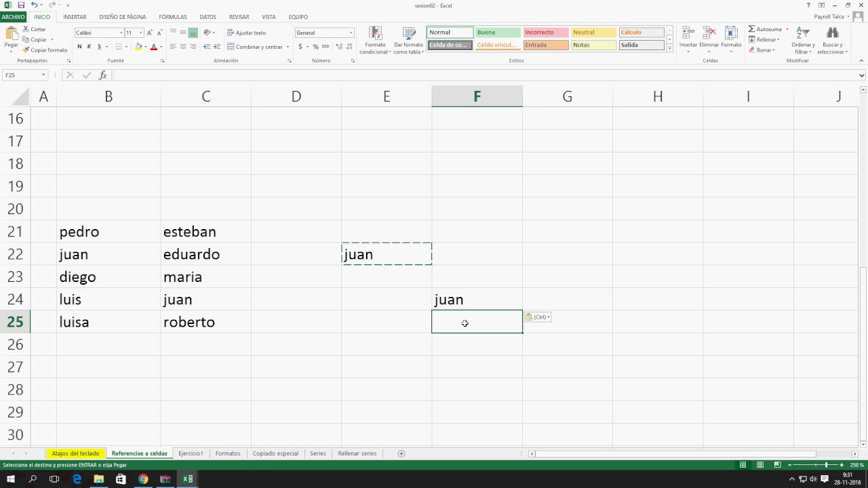Decrease font size with small A
Screen dimensions: 868x488
pos(159,33)
